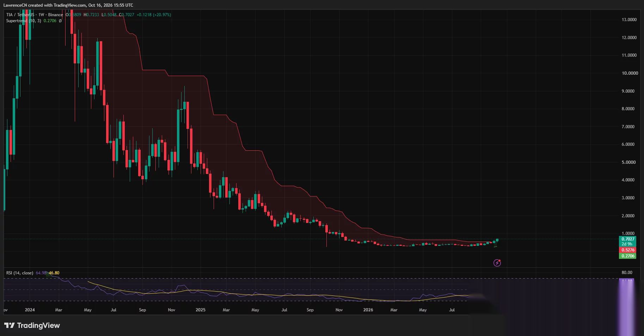Click the Close value C0.7027 in legend
Image resolution: width=644 pixels, height=336 pixels.
(x=127, y=15)
